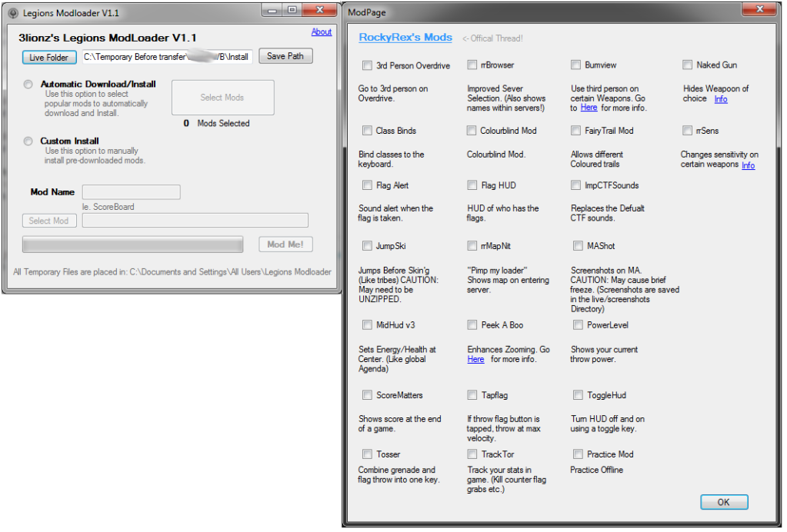787x532 pixels.
Task: Select Automatic Download/Install radio option
Action: [28, 85]
